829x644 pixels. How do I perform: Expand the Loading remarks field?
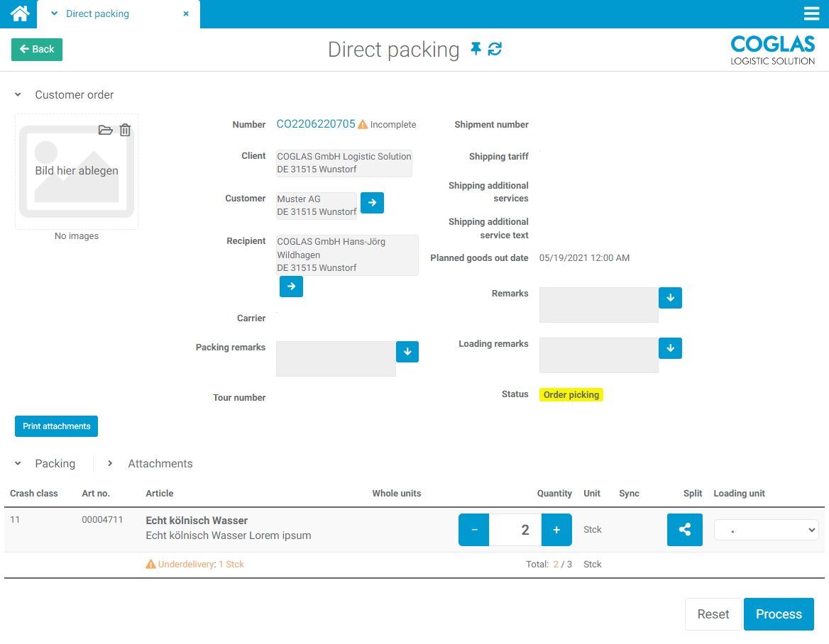(x=670, y=348)
